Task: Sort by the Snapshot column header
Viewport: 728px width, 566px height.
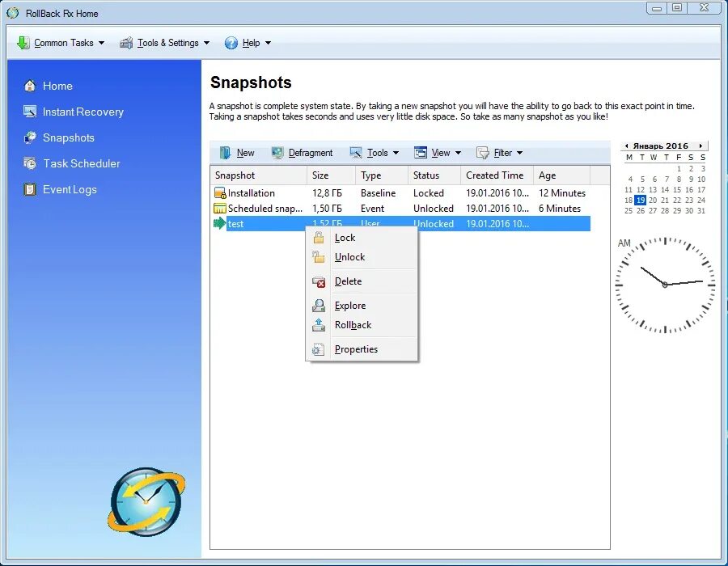Action: pyautogui.click(x=258, y=175)
